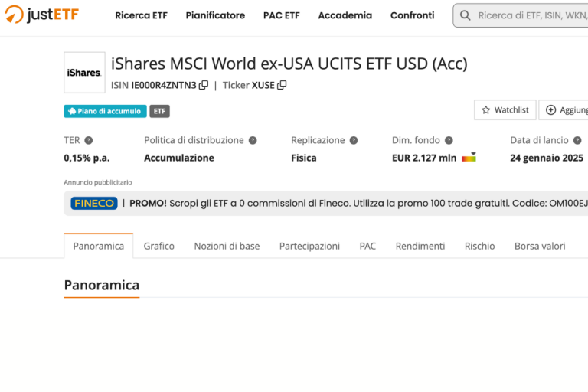This screenshot has height=392, width=588.
Task: Copy the XUSE ticker icon
Action: click(x=282, y=85)
